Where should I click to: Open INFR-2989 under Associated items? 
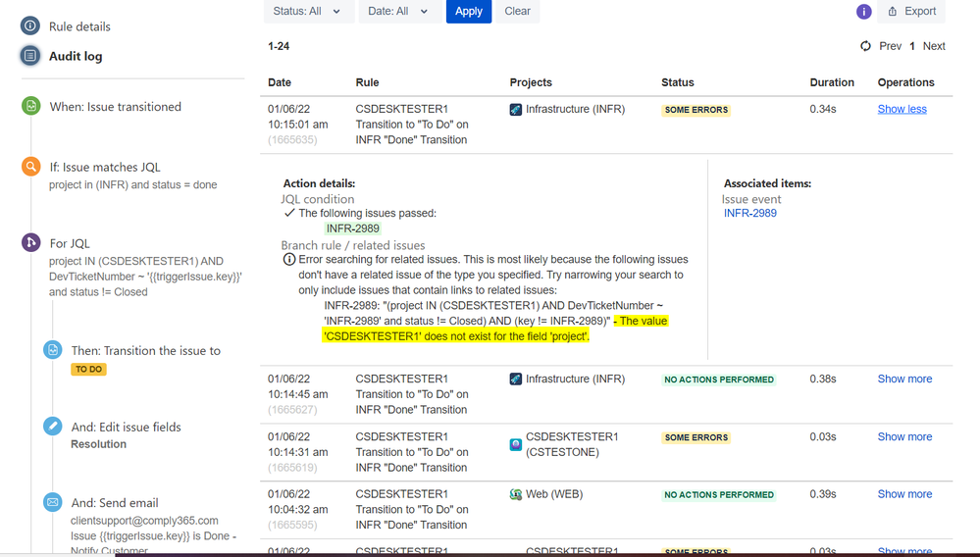coord(750,213)
